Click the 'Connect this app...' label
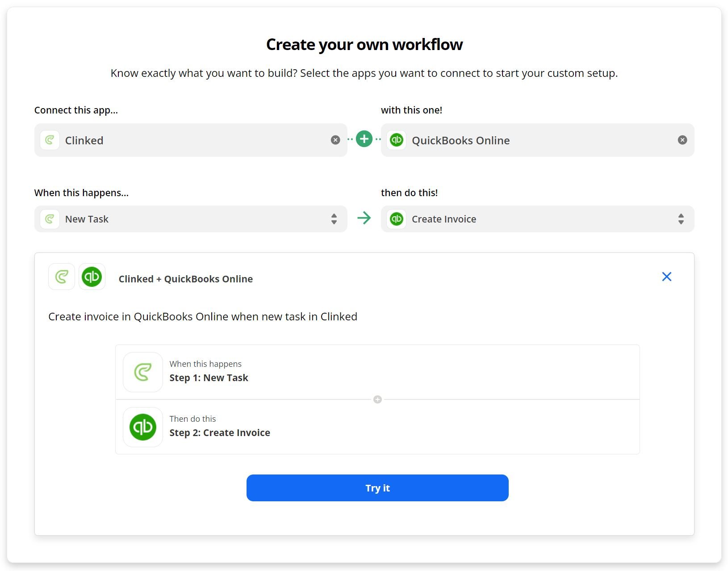 76,110
